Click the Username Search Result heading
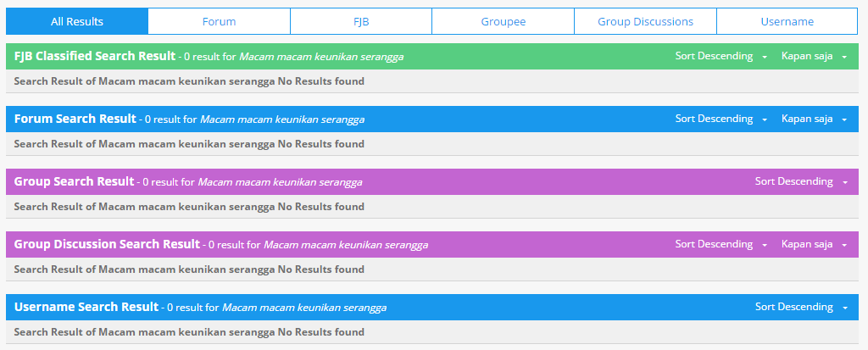Screen dimensions: 868x350 click(x=86, y=307)
